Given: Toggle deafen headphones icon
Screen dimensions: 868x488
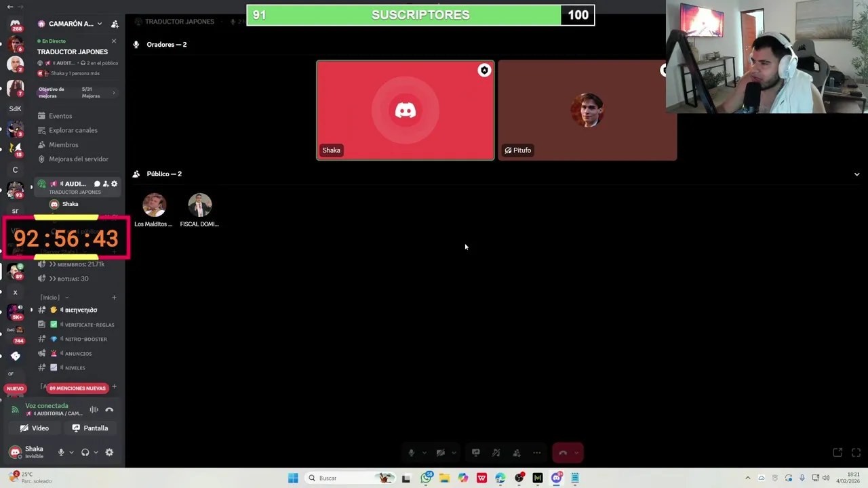Looking at the screenshot, I should (x=85, y=452).
